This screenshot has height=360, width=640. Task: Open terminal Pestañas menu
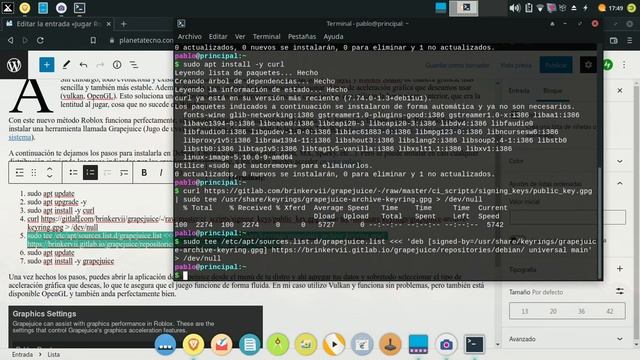coord(302,36)
